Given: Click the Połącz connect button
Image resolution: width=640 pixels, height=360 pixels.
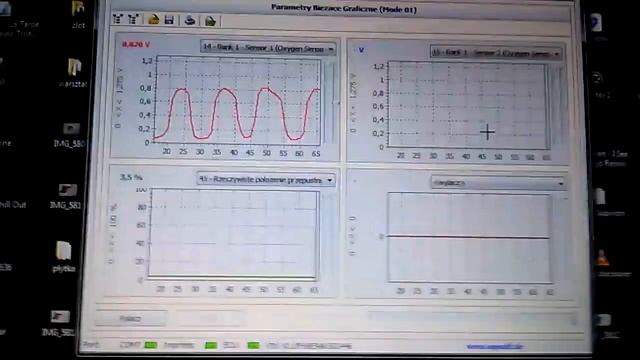Looking at the screenshot, I should tap(131, 318).
